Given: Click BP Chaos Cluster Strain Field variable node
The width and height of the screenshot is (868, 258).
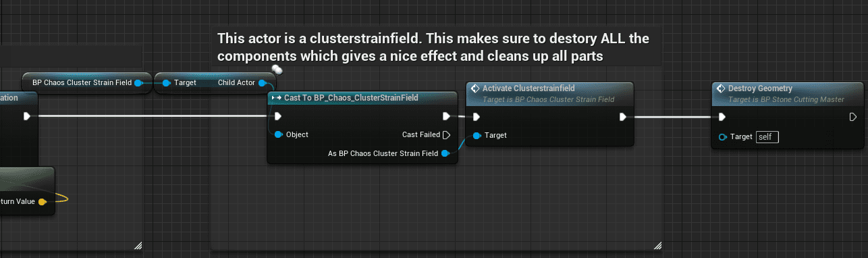Looking at the screenshot, I should [87, 82].
